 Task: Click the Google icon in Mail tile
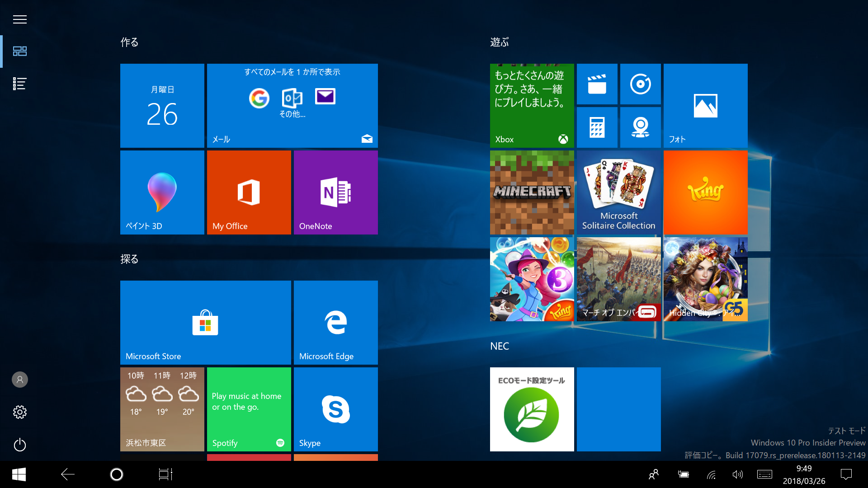(259, 98)
